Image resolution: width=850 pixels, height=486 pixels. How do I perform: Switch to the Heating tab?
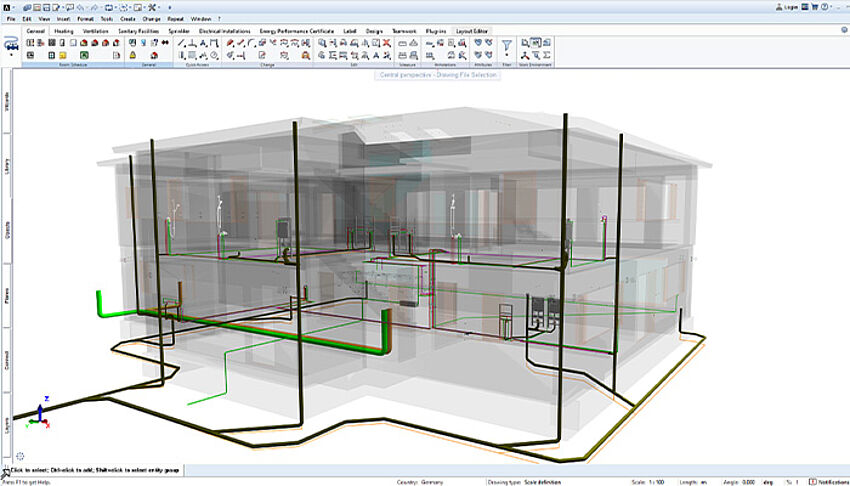pyautogui.click(x=64, y=31)
